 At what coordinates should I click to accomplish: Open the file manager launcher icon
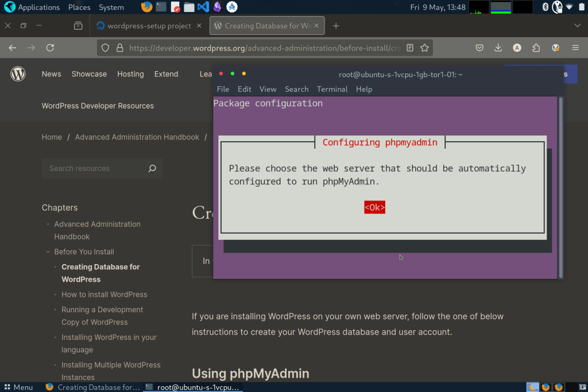(189, 7)
